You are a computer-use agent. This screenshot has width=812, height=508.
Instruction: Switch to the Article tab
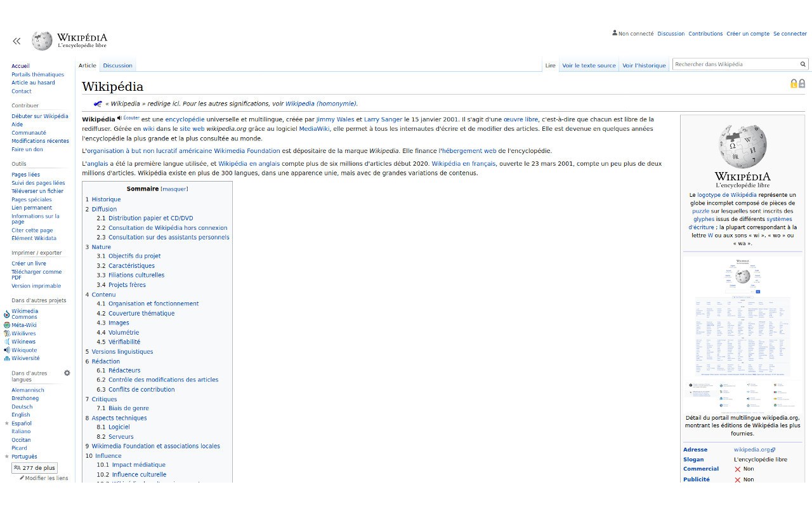(88, 65)
